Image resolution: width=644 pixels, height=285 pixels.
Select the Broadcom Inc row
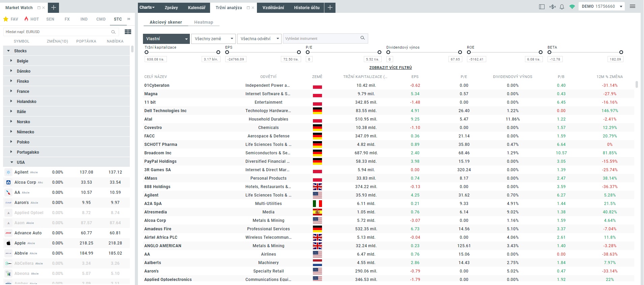388,153
